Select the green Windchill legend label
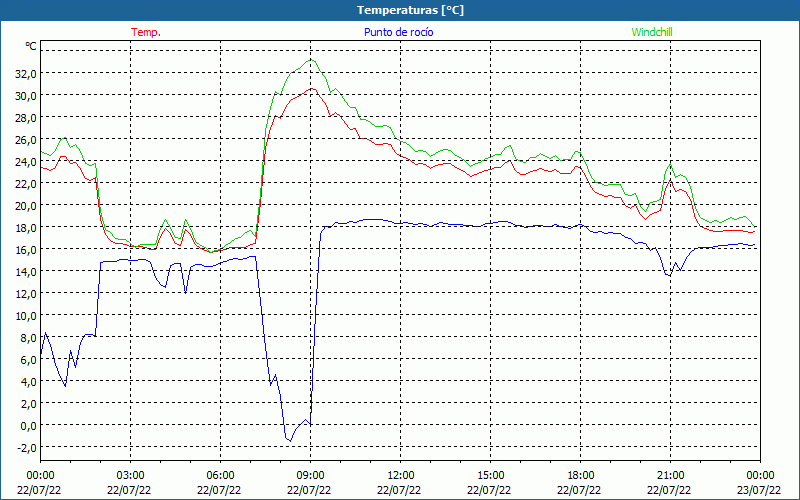The image size is (800, 500). [652, 32]
